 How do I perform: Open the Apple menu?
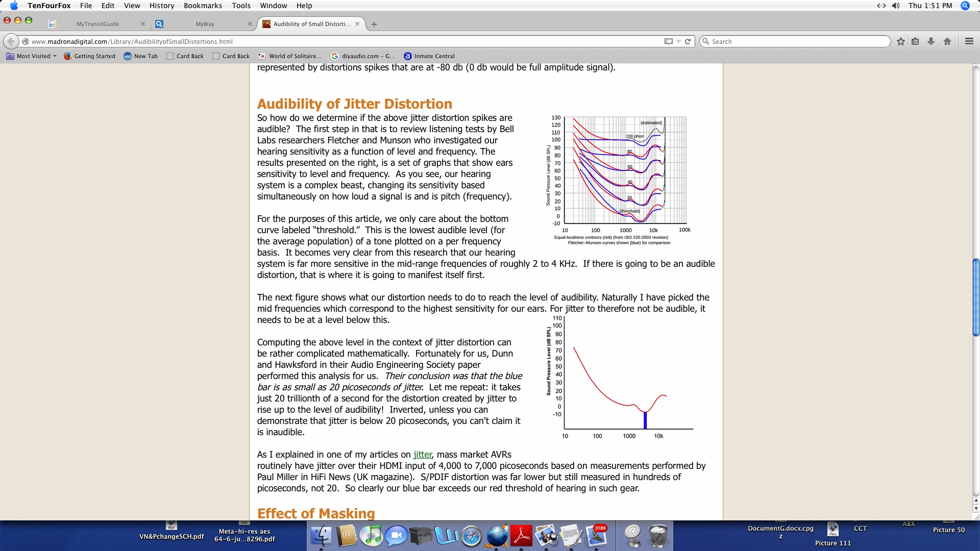coord(14,6)
